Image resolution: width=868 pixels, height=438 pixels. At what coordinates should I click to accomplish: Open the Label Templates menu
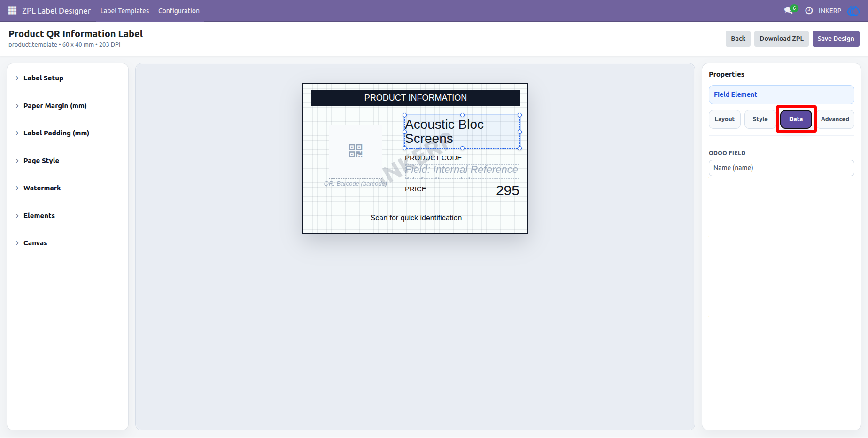[124, 11]
